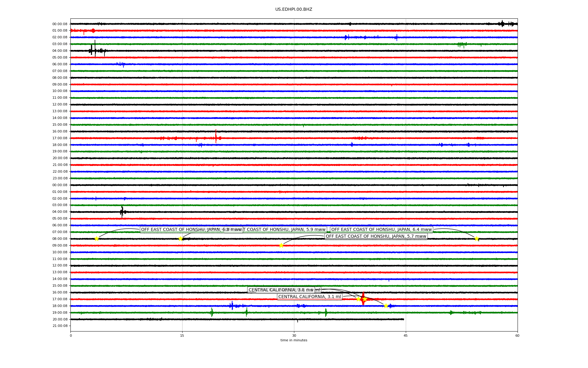Click the star marker for the Honshu 5.9 mww event

coord(180,239)
